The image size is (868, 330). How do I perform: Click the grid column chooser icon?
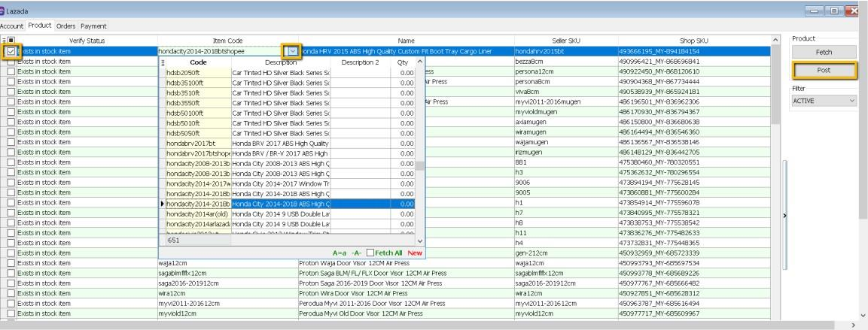tap(4, 40)
